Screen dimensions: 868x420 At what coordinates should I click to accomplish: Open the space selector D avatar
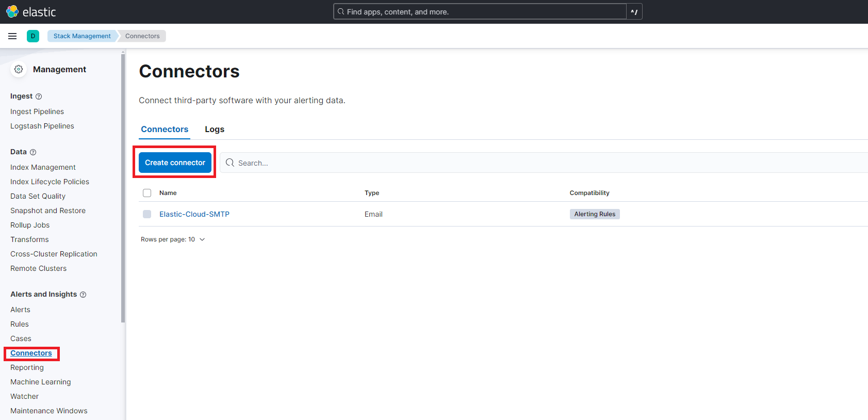[x=33, y=36]
